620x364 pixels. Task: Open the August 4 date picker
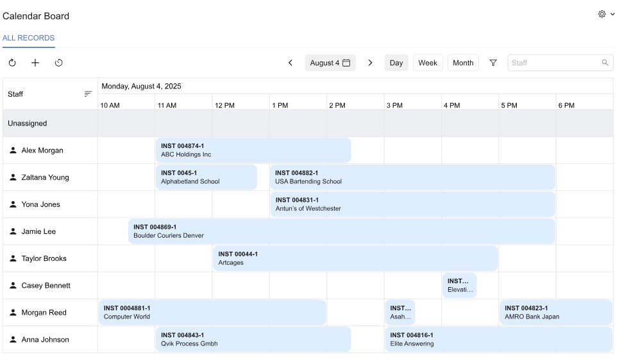pyautogui.click(x=330, y=63)
